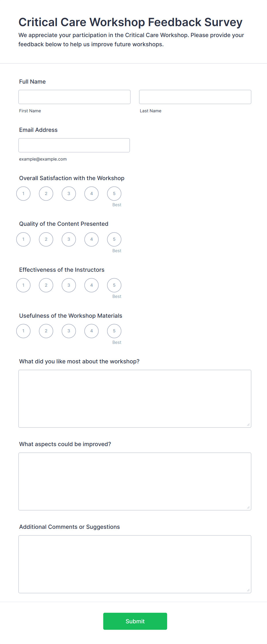The height and width of the screenshot is (644, 267).
Task: Rate Usefulness of Workshop Materials as 4
Action: tap(91, 331)
